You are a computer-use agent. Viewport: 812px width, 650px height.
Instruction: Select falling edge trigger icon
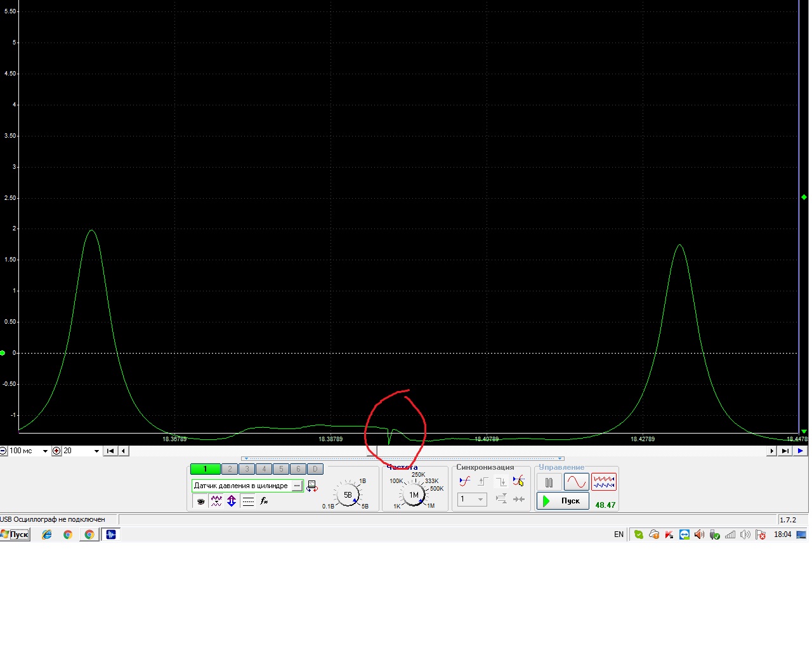tap(501, 482)
